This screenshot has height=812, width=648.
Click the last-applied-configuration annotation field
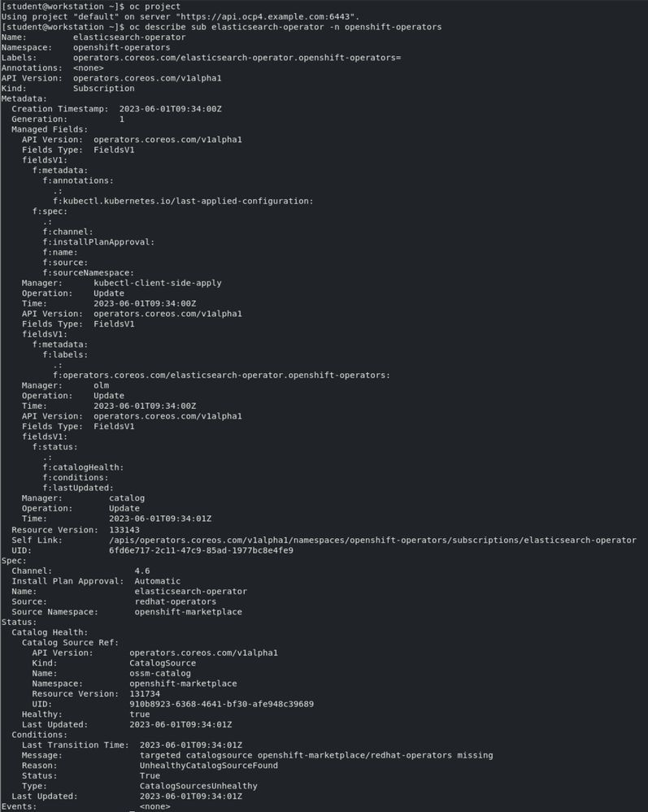(x=183, y=201)
